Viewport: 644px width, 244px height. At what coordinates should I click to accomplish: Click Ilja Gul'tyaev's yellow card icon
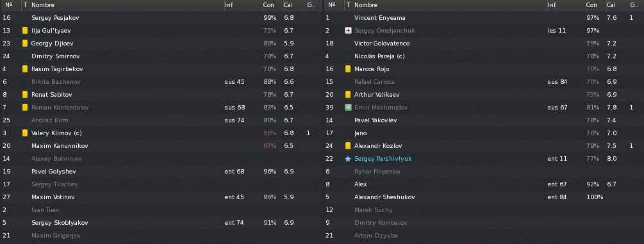click(25, 30)
